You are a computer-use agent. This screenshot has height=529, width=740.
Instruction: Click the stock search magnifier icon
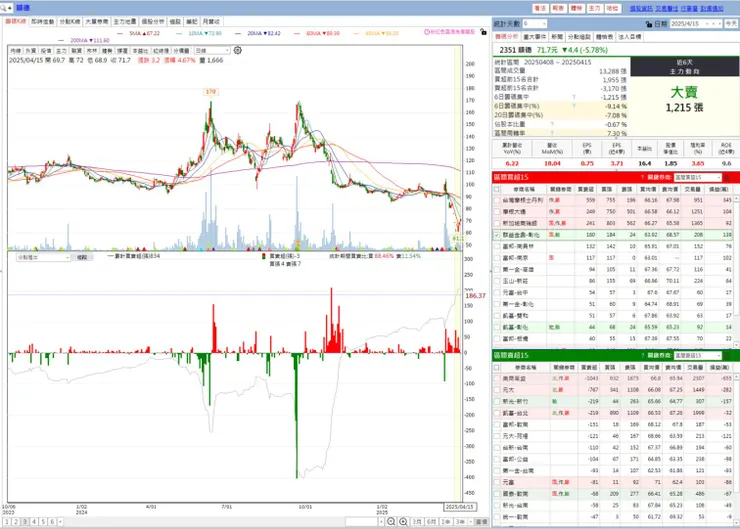pos(4,8)
